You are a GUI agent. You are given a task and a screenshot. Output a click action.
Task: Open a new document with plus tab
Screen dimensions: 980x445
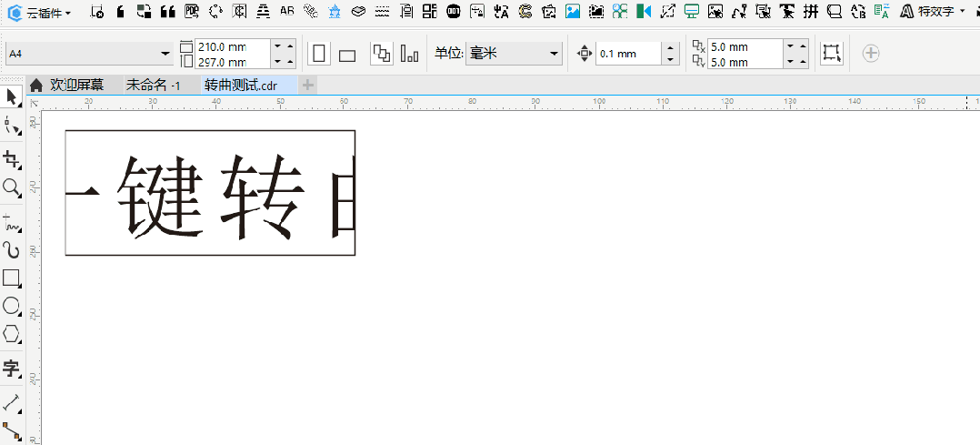point(307,86)
